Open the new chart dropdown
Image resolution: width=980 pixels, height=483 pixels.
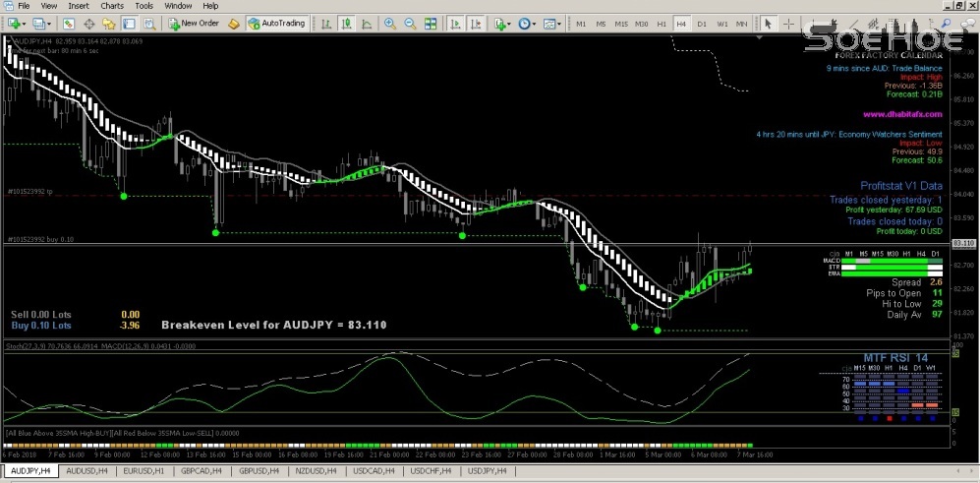tap(15, 23)
